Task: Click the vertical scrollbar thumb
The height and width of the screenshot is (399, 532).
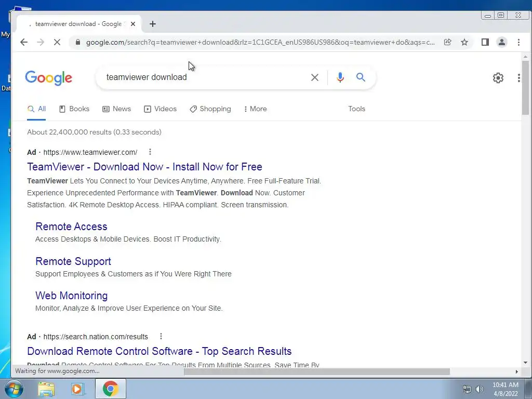Action: point(525,87)
